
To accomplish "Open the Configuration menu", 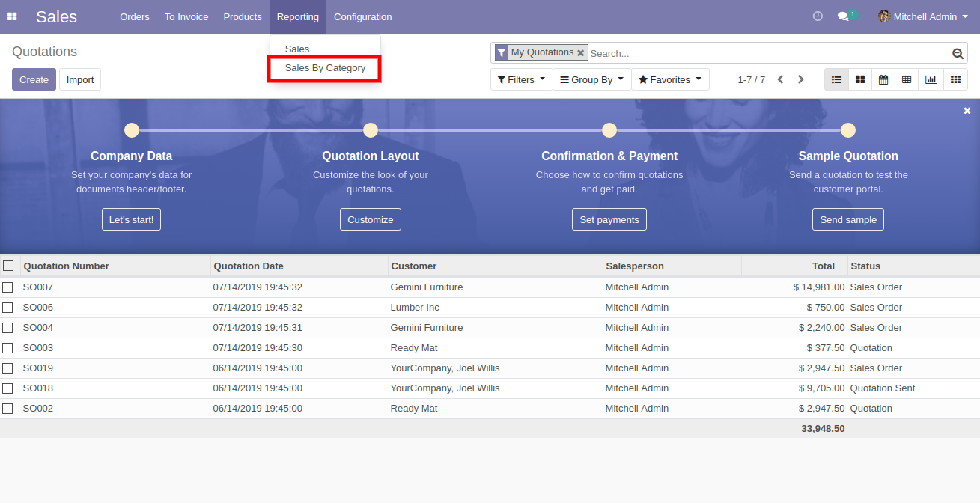I will click(362, 16).
